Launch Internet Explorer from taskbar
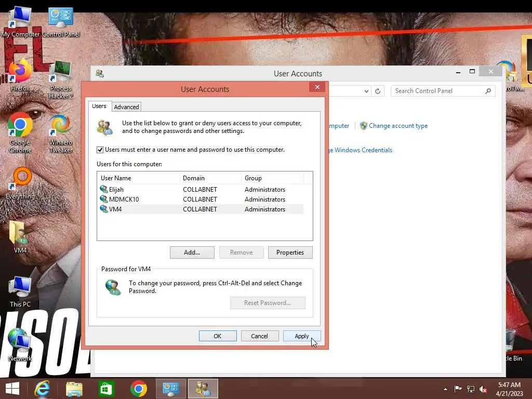Screen dimensions: 532x399 [x=42, y=389]
